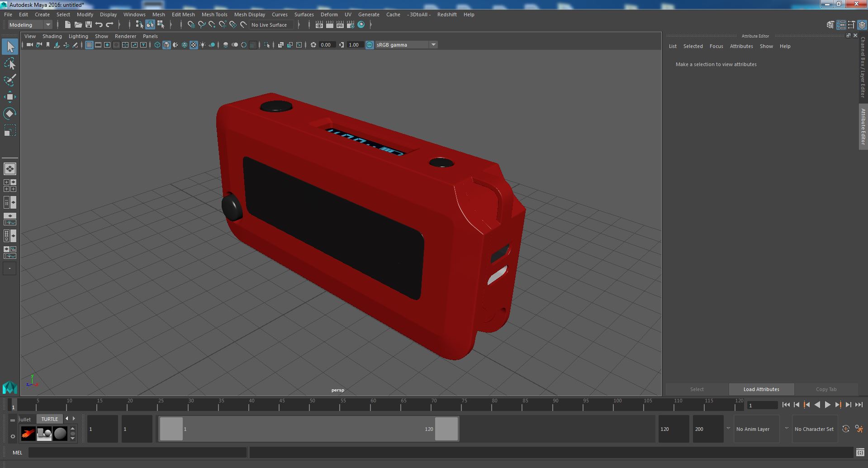The height and width of the screenshot is (468, 868).
Task: Activate the Paint Selection tool
Action: [10, 81]
